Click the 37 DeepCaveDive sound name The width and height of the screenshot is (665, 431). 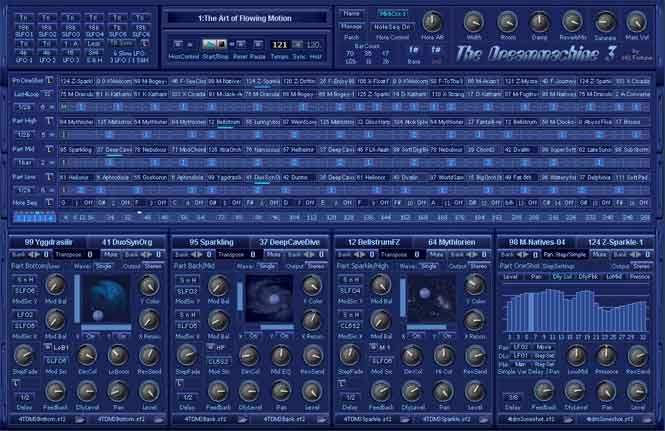point(289,242)
